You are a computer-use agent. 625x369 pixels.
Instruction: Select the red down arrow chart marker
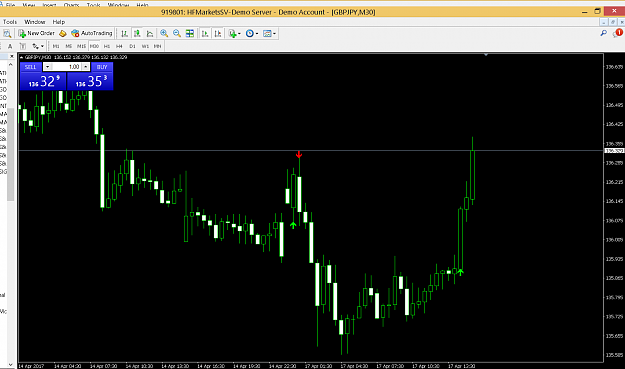click(299, 154)
